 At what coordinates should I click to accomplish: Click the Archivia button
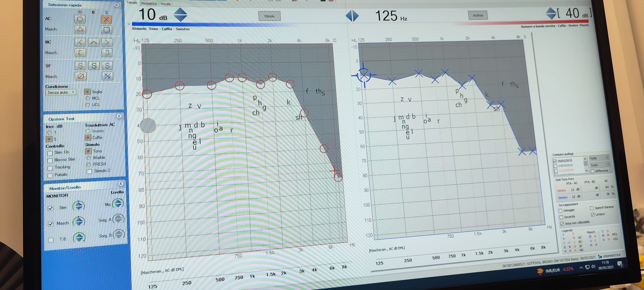pyautogui.click(x=478, y=15)
